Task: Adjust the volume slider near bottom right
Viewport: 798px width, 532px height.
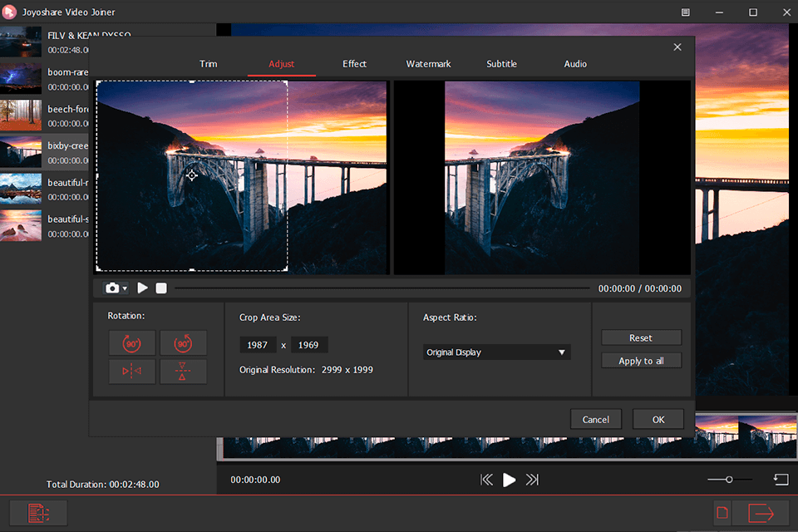Action: pyautogui.click(x=729, y=480)
